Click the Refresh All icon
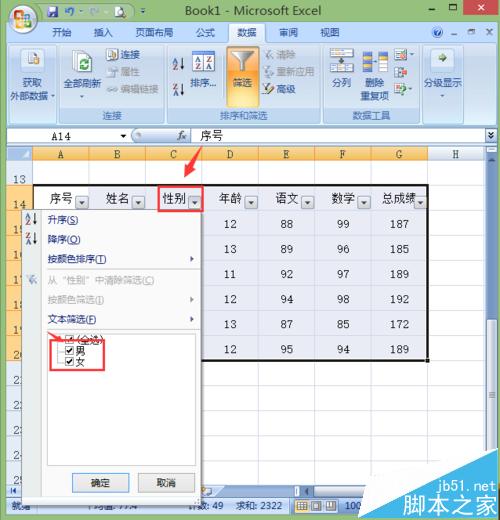The height and width of the screenshot is (520, 500). point(82,62)
